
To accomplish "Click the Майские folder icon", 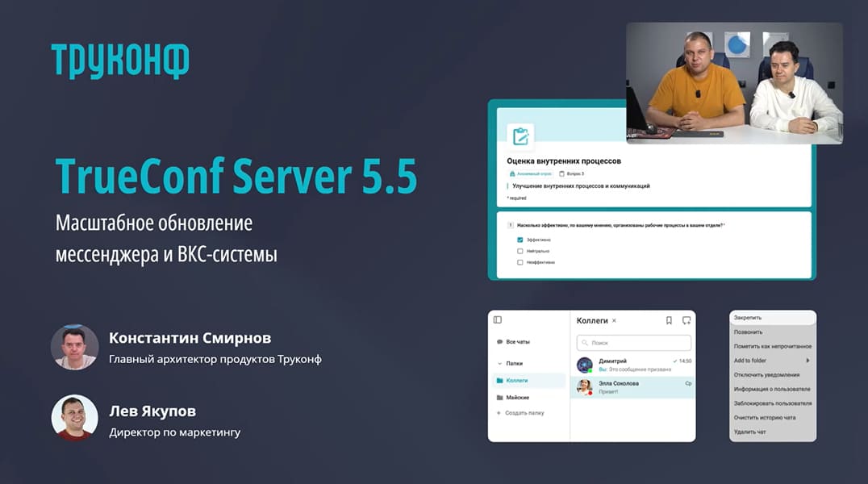I will [x=500, y=397].
